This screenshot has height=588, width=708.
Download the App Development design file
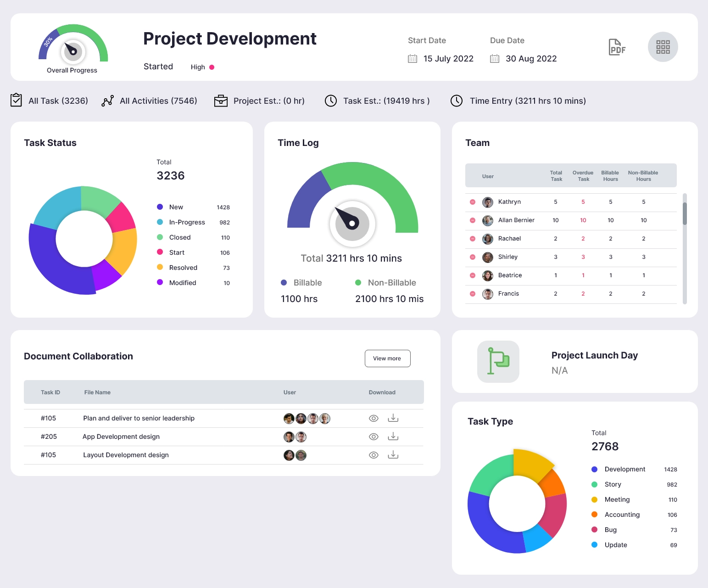393,437
